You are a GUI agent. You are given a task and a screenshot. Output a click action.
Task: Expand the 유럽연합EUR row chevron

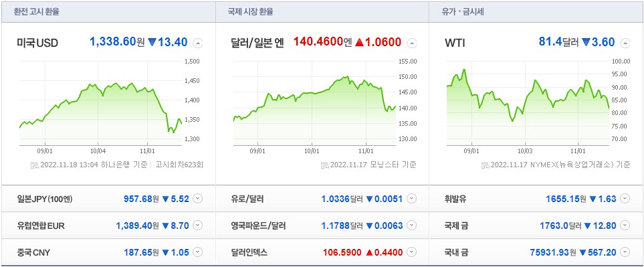(198, 226)
